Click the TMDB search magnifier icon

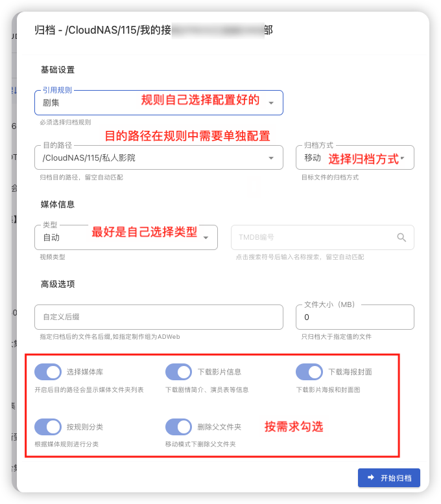click(x=401, y=237)
